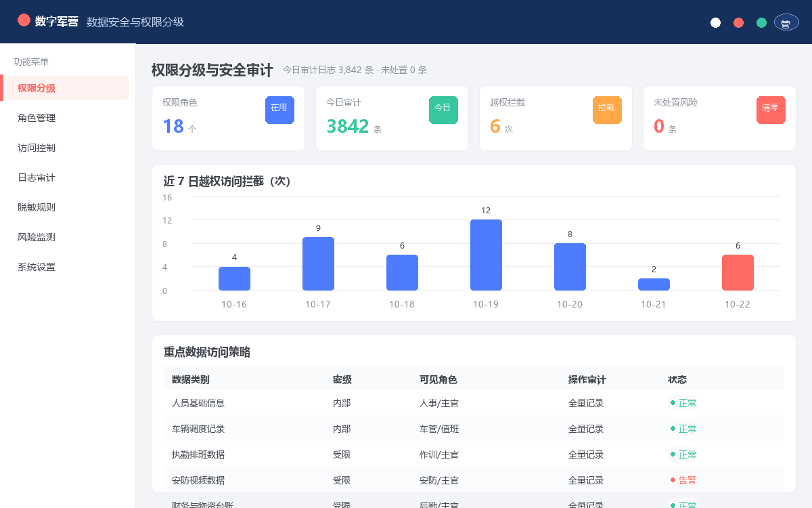The image size is (812, 508).
Task: Select the 执勤排班数据 row
Action: point(474,454)
